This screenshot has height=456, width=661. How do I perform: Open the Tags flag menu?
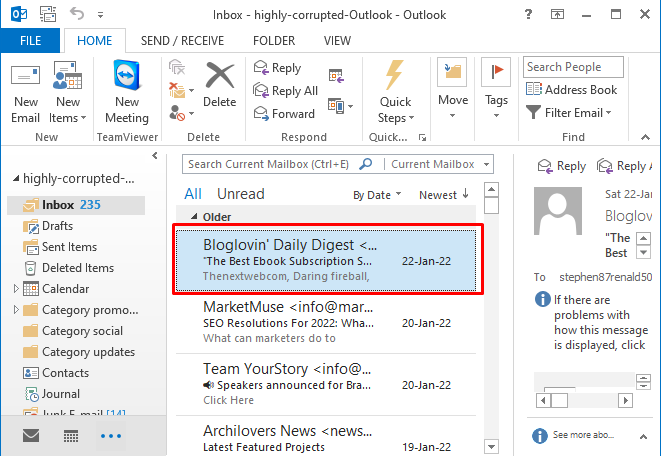click(496, 89)
